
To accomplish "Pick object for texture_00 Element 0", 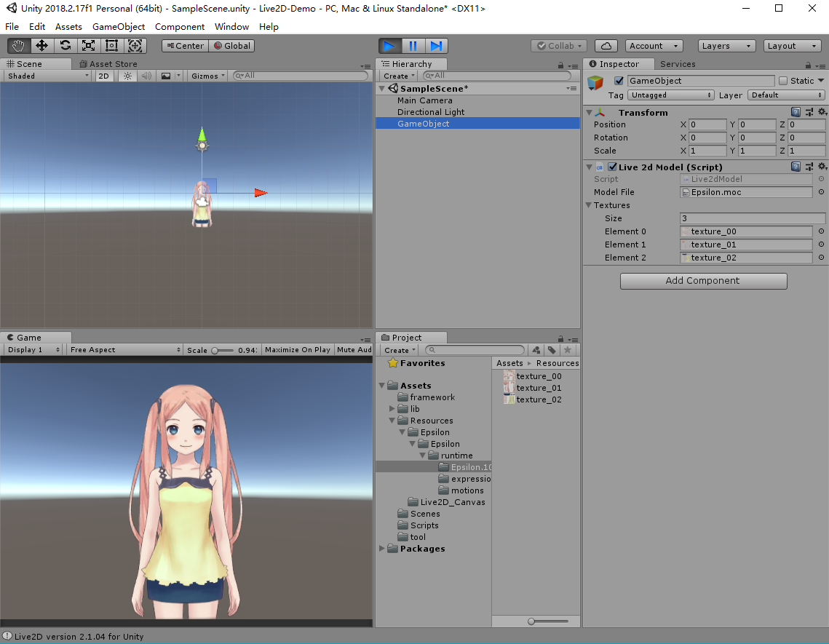I will (821, 231).
